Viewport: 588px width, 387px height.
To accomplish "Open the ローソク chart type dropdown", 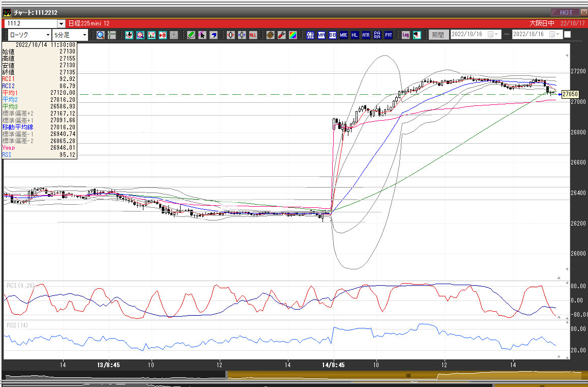I will (x=48, y=35).
